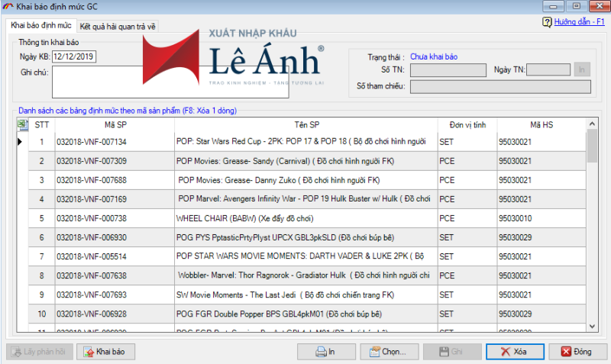Click inside the Ghi chú notes box
The image size is (611, 364).
(x=170, y=82)
